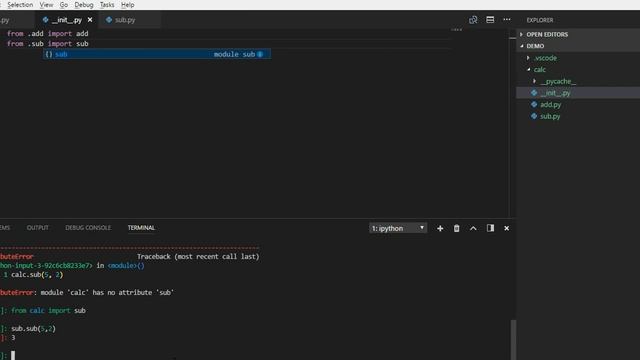This screenshot has height=360, width=640.
Task: Open the Help menu
Action: (127, 5)
